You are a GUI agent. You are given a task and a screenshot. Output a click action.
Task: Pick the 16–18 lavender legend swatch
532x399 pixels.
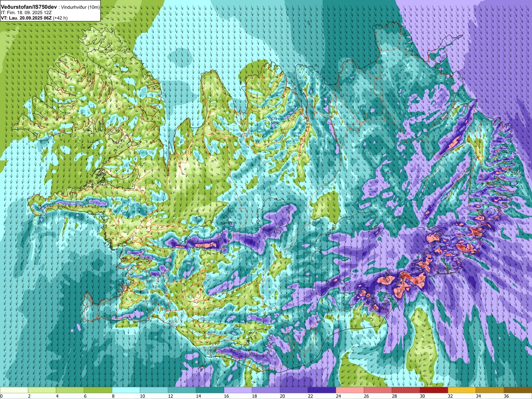238,390
